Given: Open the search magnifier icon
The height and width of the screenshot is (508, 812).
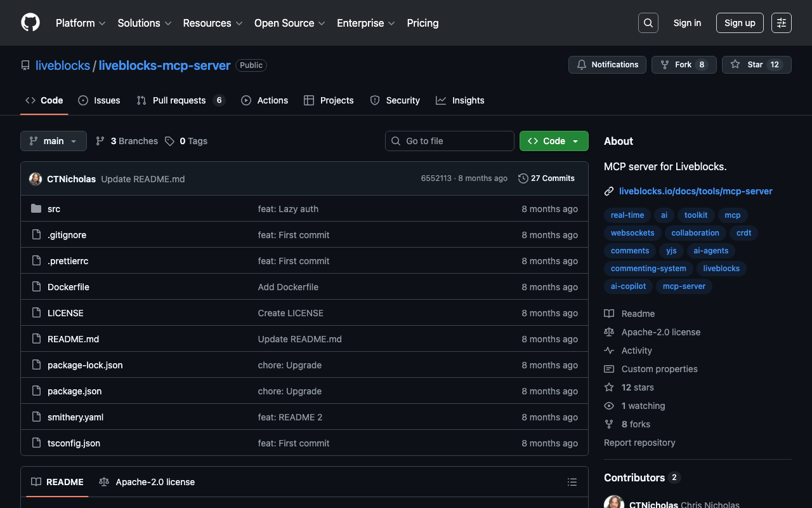Looking at the screenshot, I should coord(648,23).
